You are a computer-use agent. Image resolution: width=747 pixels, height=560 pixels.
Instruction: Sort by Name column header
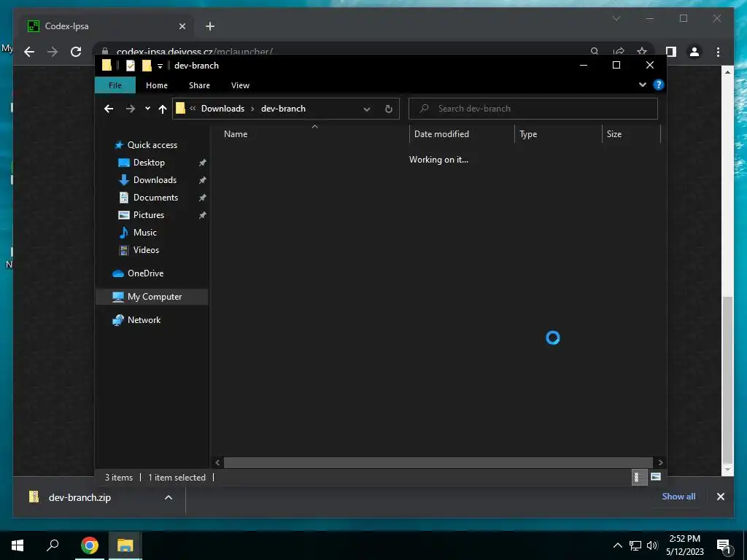click(x=236, y=134)
